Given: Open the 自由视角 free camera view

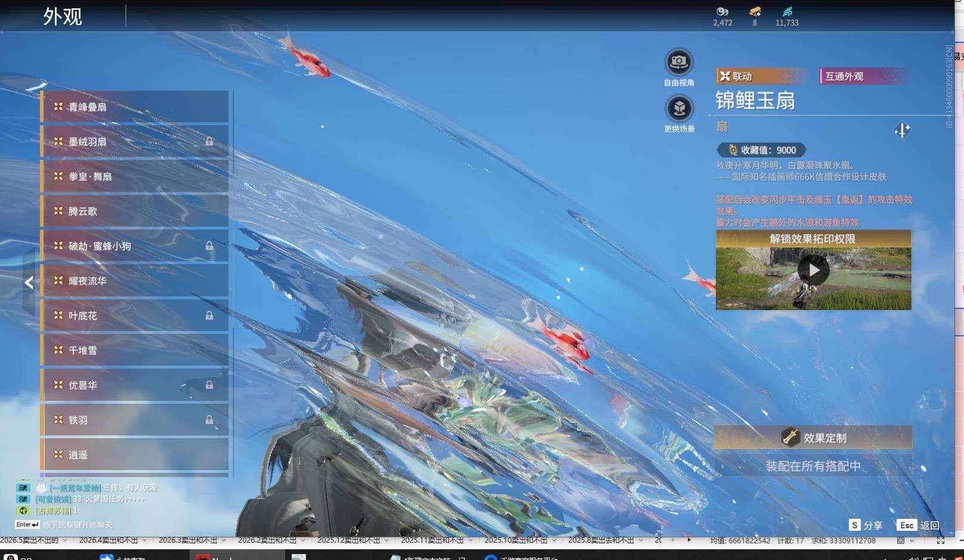Looking at the screenshot, I should [x=679, y=62].
